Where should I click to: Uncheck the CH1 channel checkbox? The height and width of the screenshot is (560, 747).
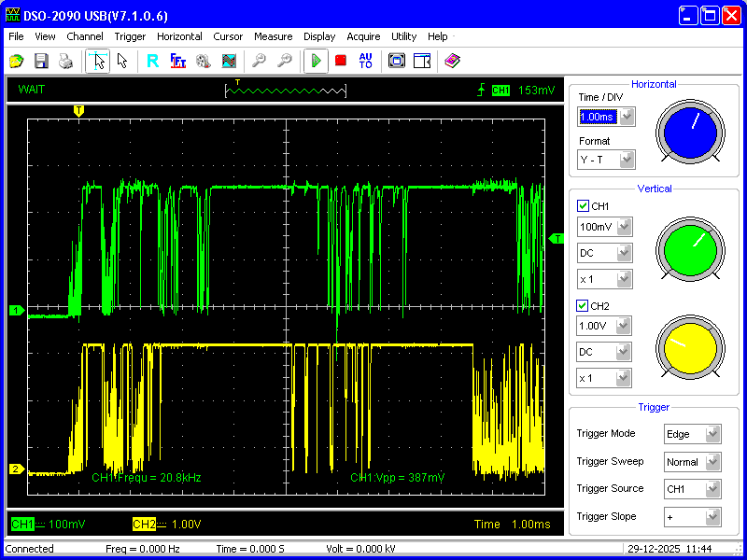pos(584,206)
